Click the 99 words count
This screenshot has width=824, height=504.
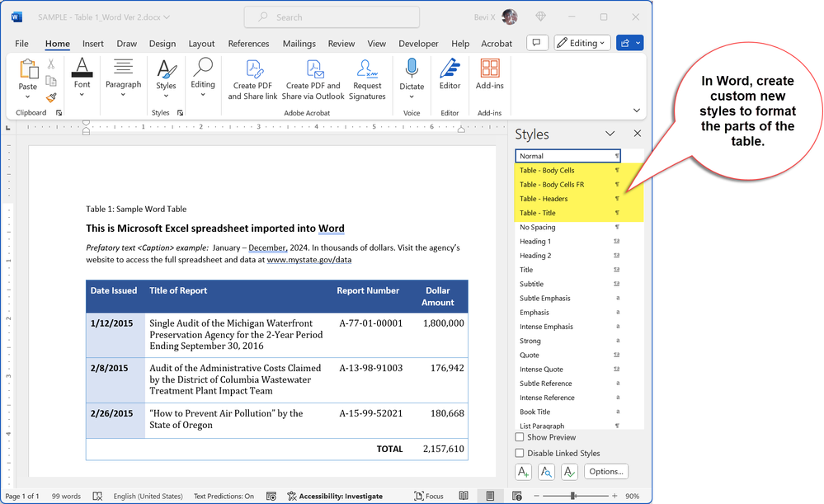click(x=66, y=496)
